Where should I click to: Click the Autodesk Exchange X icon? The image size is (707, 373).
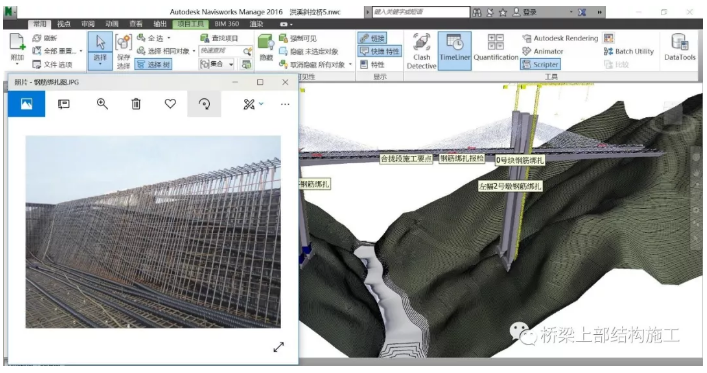click(x=582, y=12)
